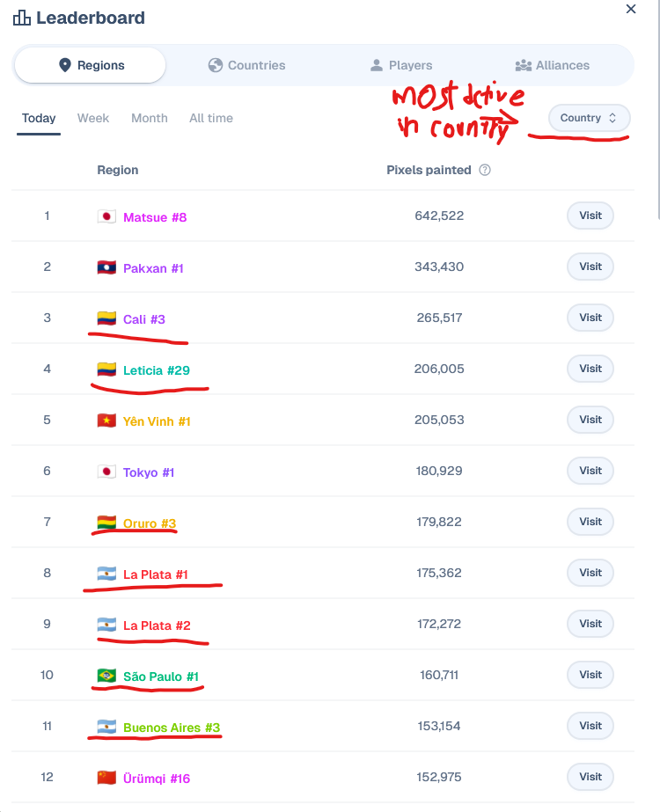Select the All time range
The image size is (660, 812).
pyautogui.click(x=211, y=118)
